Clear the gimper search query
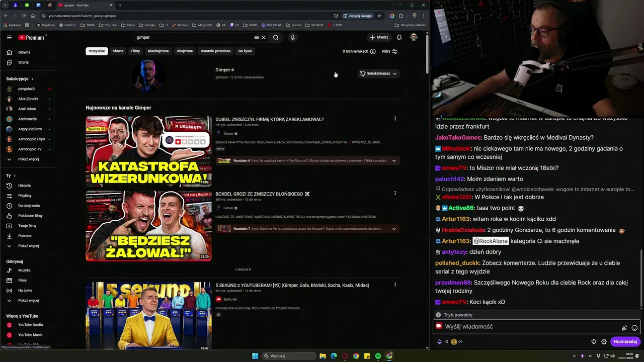 [264, 37]
